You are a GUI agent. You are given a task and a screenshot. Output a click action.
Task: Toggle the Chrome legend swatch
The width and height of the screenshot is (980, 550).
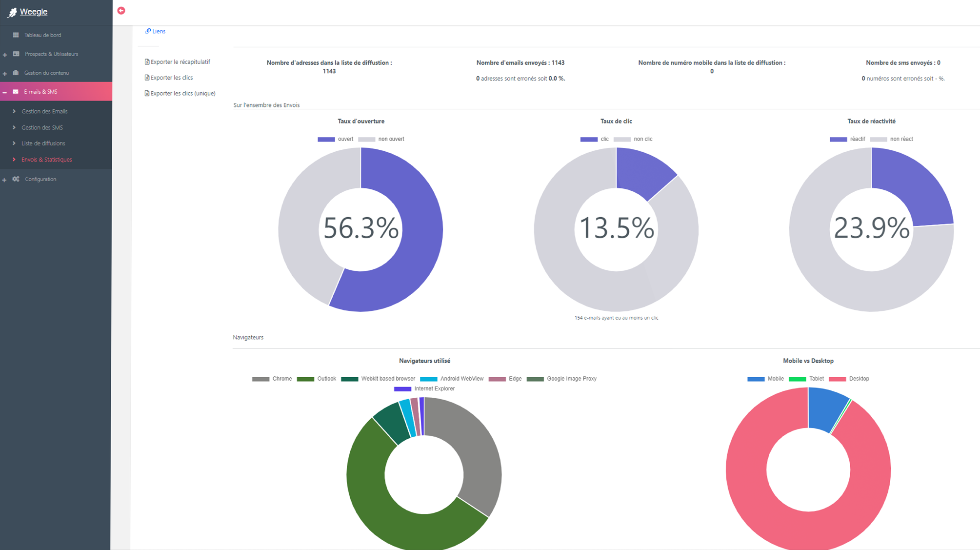260,379
